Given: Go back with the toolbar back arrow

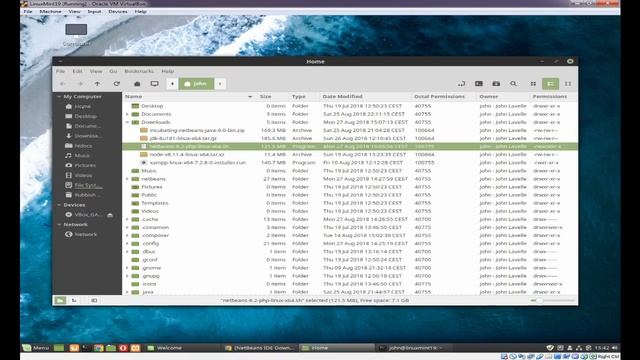Looking at the screenshot, I should pos(62,84).
